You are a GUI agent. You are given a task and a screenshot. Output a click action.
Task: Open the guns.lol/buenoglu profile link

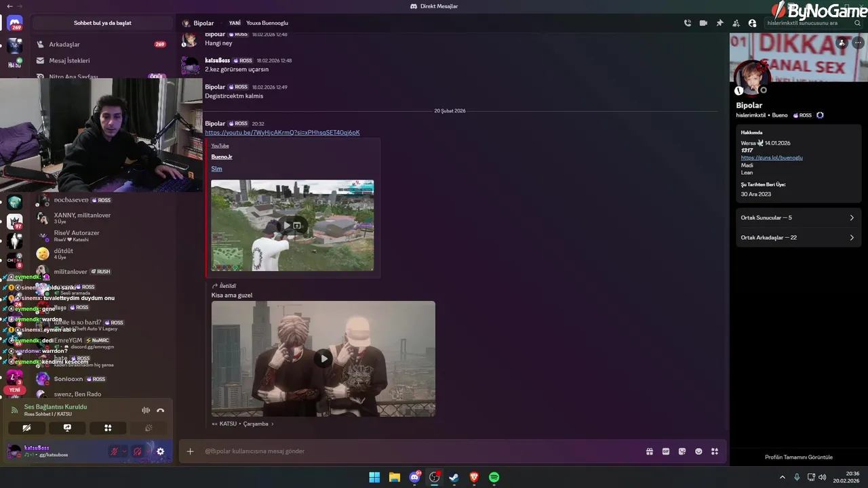point(772,158)
